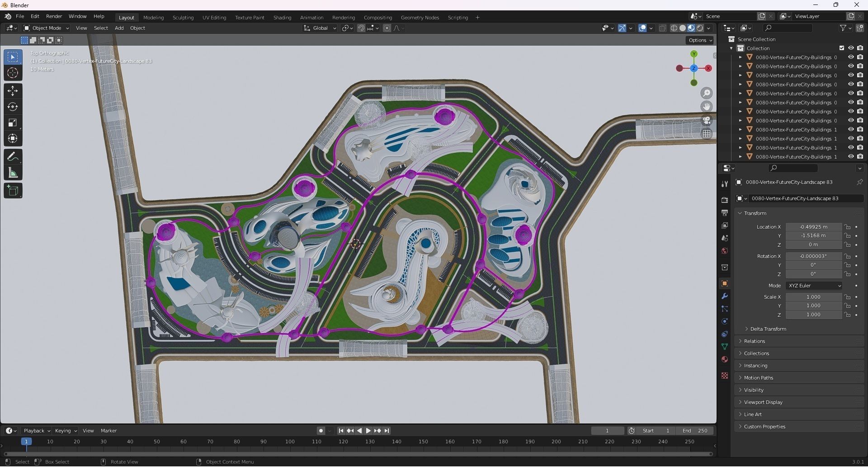
Task: Open the File menu
Action: click(20, 16)
